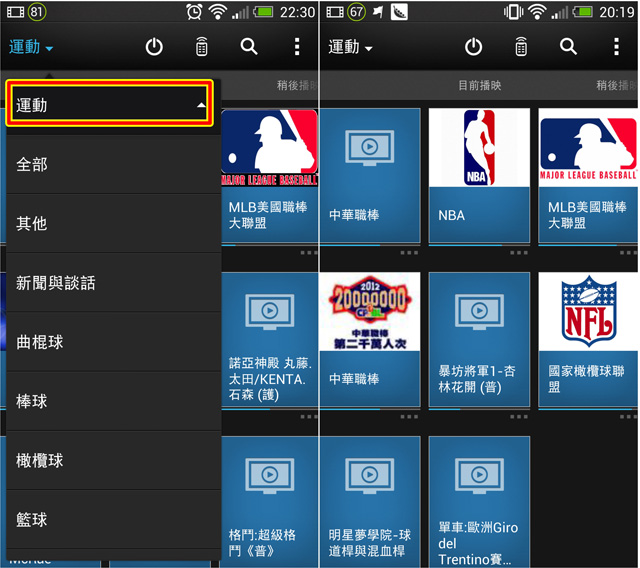Select 籃球 category entry
The image size is (640, 568).
[113, 519]
